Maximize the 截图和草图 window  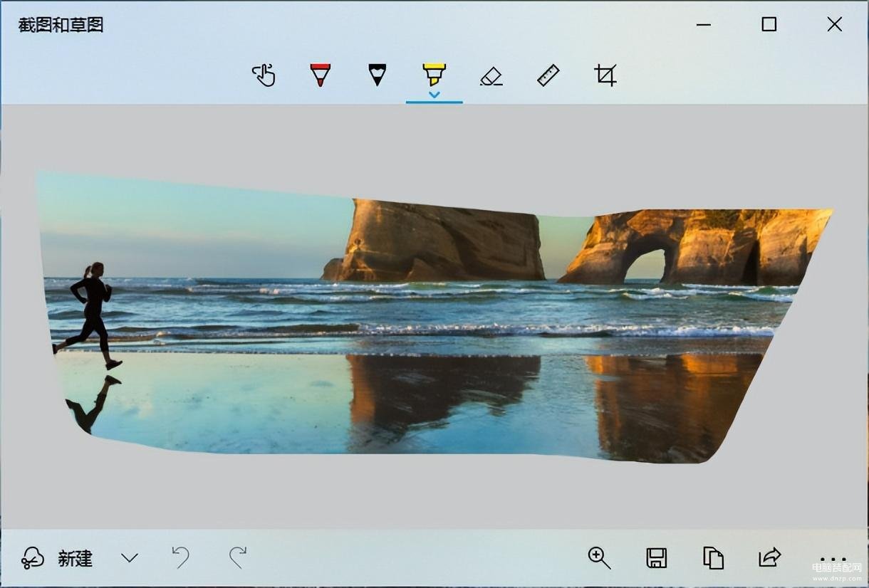tap(769, 25)
